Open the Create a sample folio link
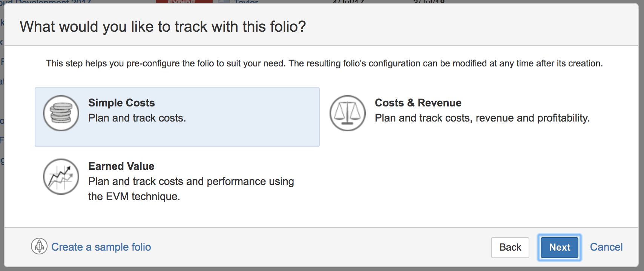 click(101, 247)
